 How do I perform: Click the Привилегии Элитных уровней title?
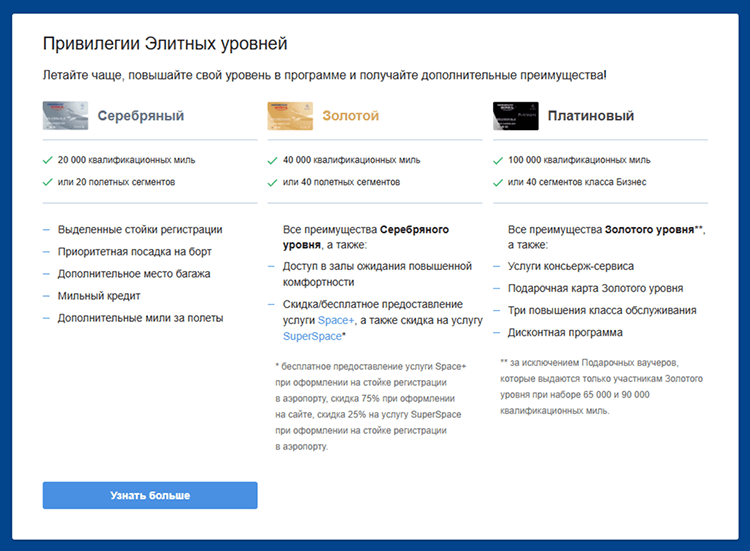coord(165,43)
